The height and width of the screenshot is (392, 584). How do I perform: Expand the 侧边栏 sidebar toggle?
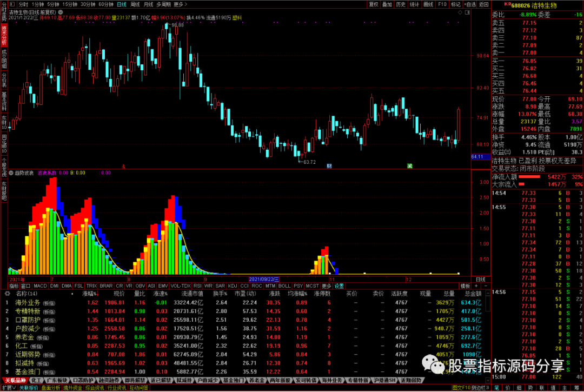(481, 388)
